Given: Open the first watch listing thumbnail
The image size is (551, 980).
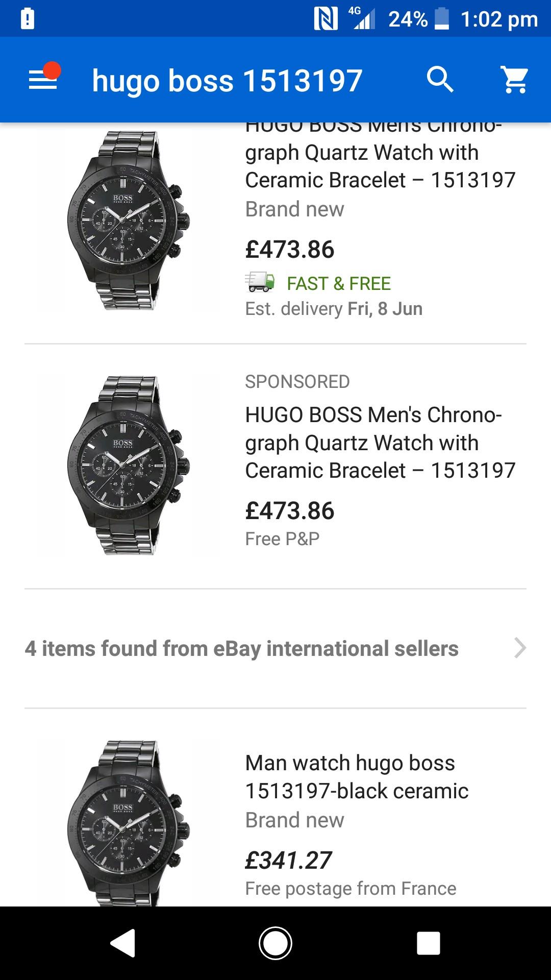Looking at the screenshot, I should coord(128,220).
